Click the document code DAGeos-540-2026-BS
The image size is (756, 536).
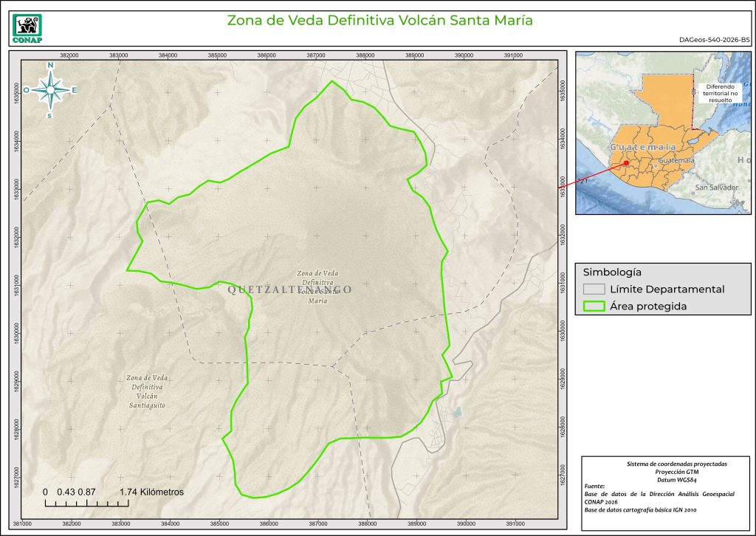pyautogui.click(x=714, y=40)
